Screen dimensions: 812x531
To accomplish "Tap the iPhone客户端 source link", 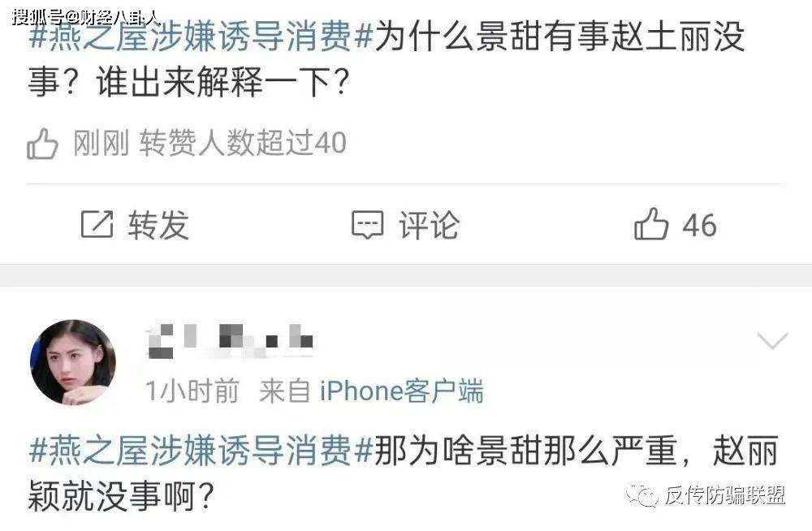I will click(x=401, y=391).
